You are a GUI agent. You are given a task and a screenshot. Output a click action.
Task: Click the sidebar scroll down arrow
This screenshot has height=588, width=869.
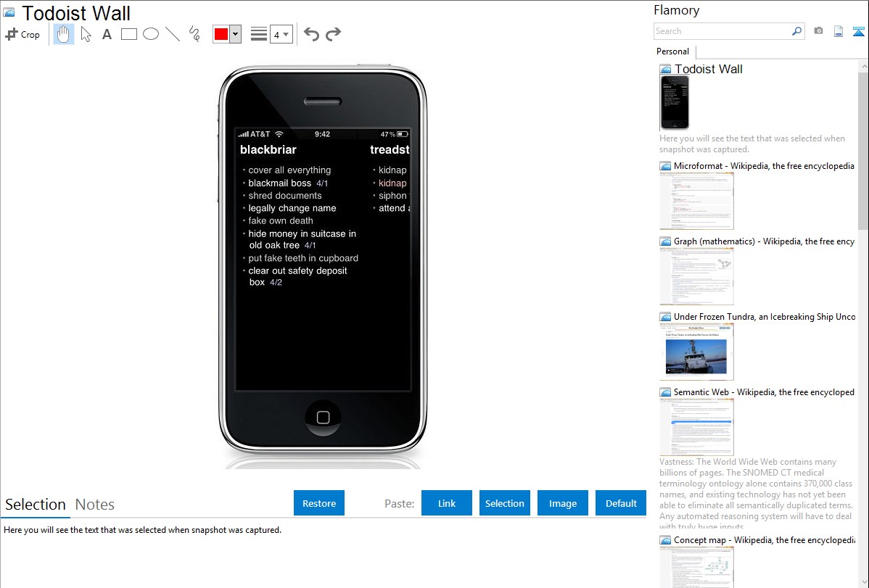(863, 582)
